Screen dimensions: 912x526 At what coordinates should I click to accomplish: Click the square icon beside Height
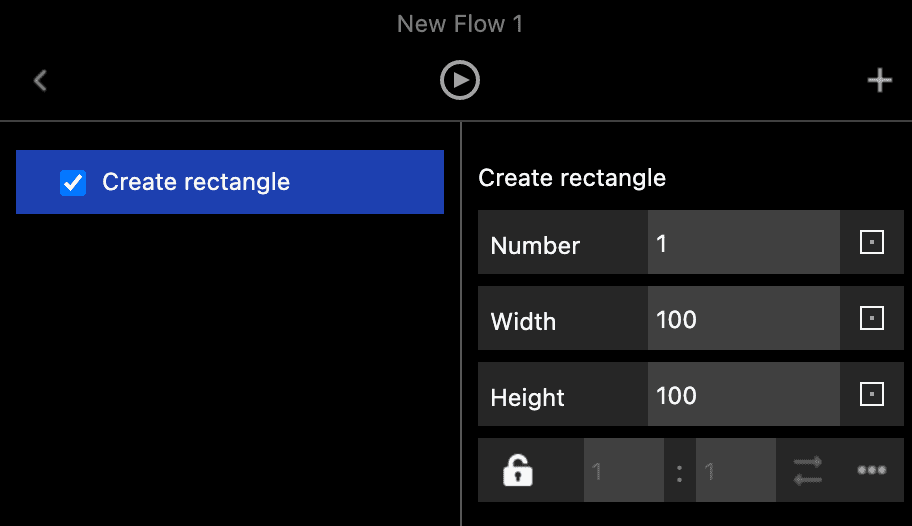tap(872, 395)
